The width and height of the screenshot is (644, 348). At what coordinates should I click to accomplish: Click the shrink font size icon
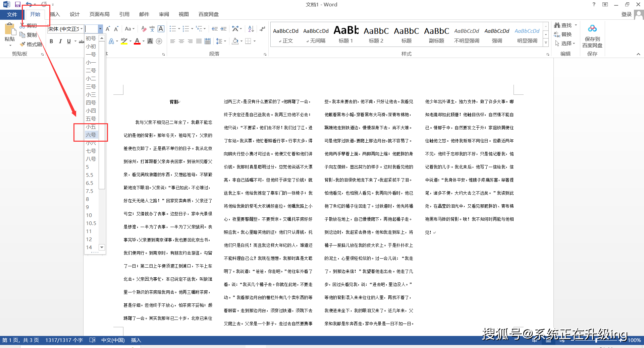(x=116, y=29)
